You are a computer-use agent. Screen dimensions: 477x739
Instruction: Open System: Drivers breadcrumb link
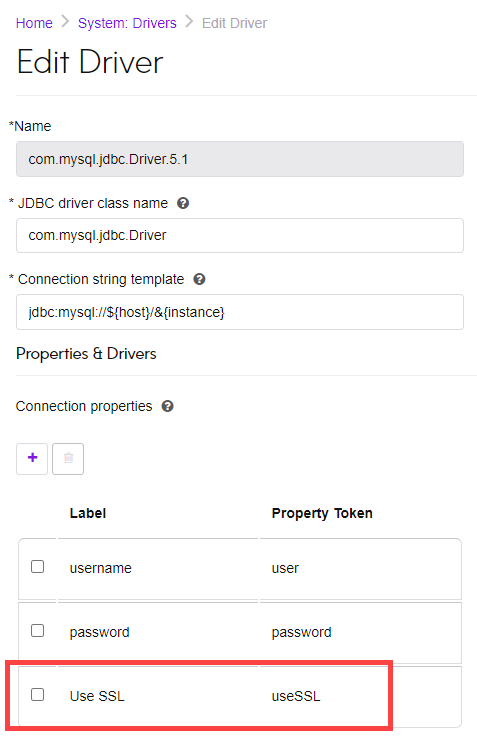[127, 23]
